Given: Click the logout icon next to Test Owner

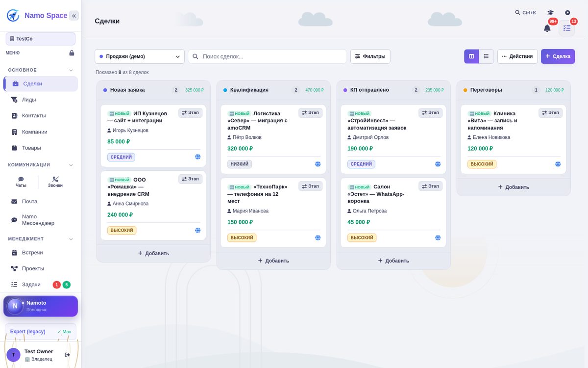Looking at the screenshot, I should click(x=68, y=355).
